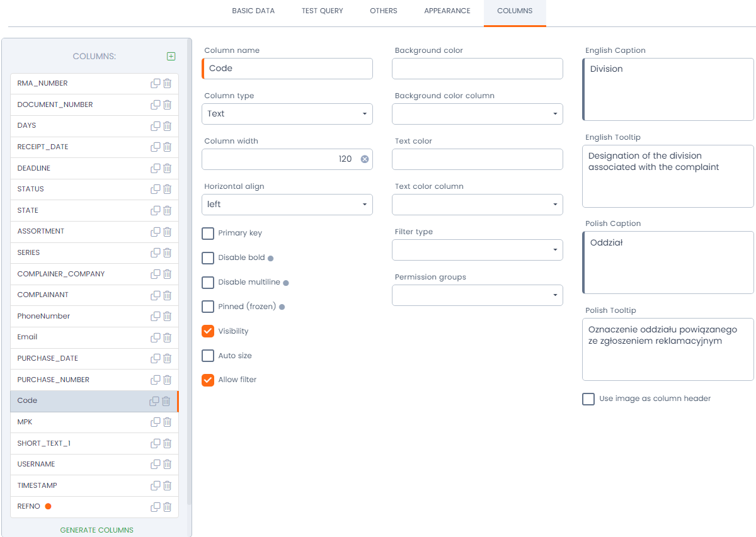Delete the DOCUMENT_NUMBER column

(168, 105)
